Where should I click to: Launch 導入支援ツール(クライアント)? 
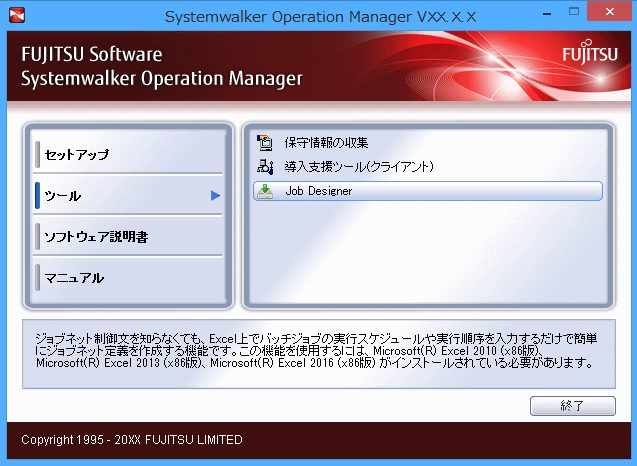pos(359,167)
